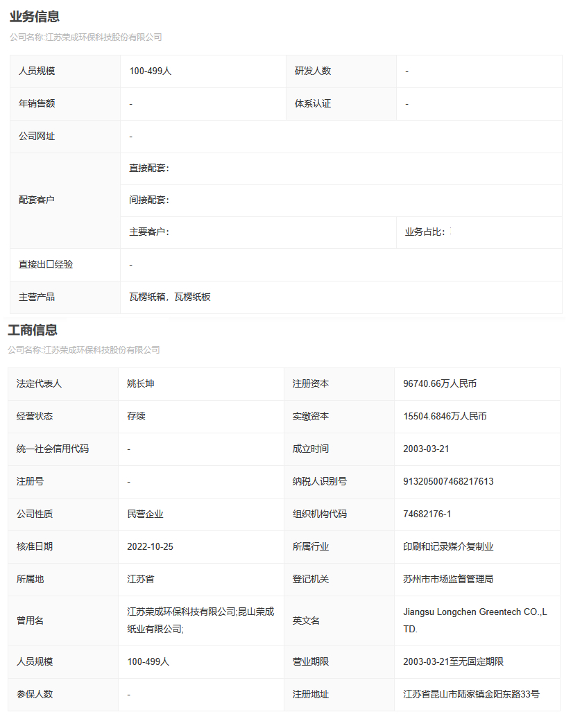Select the 间接配套 row
Image resolution: width=573 pixels, height=728 pixels.
tap(341, 200)
